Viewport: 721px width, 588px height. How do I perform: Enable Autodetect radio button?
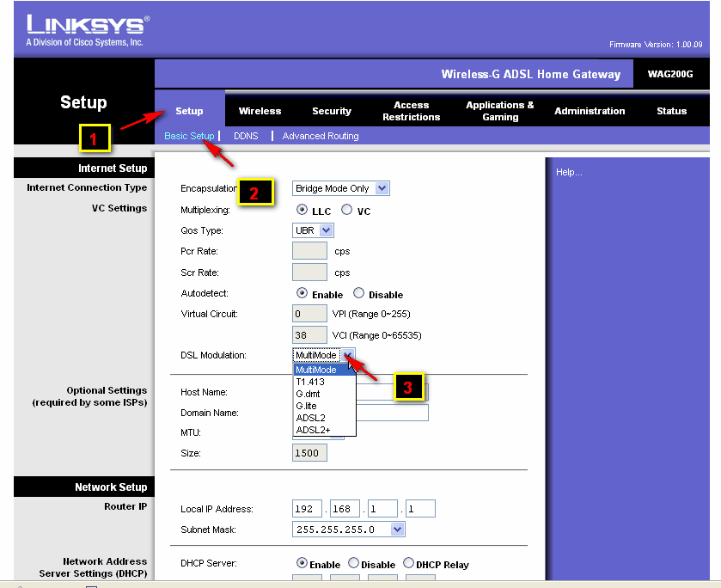pos(302,293)
